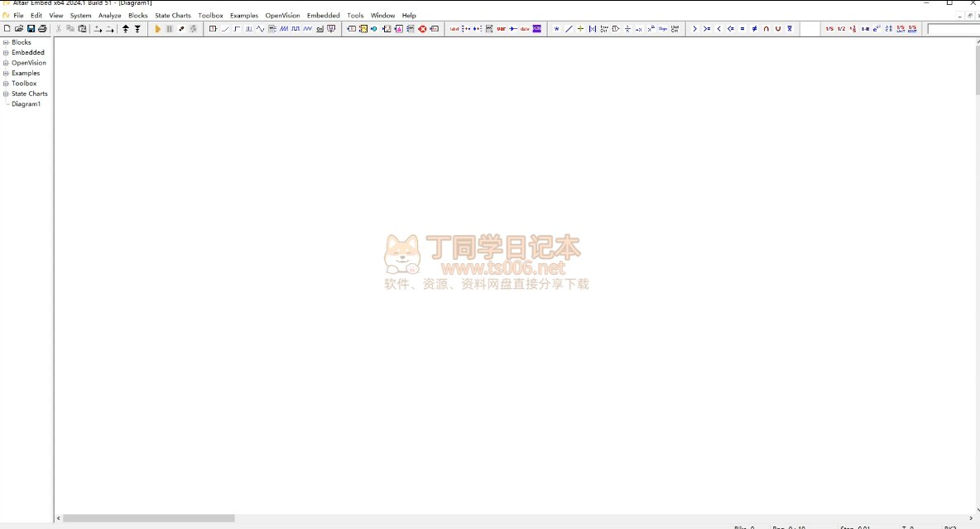Expand the Blocks tree node
Image resolution: width=980 pixels, height=529 pixels.
[6, 42]
